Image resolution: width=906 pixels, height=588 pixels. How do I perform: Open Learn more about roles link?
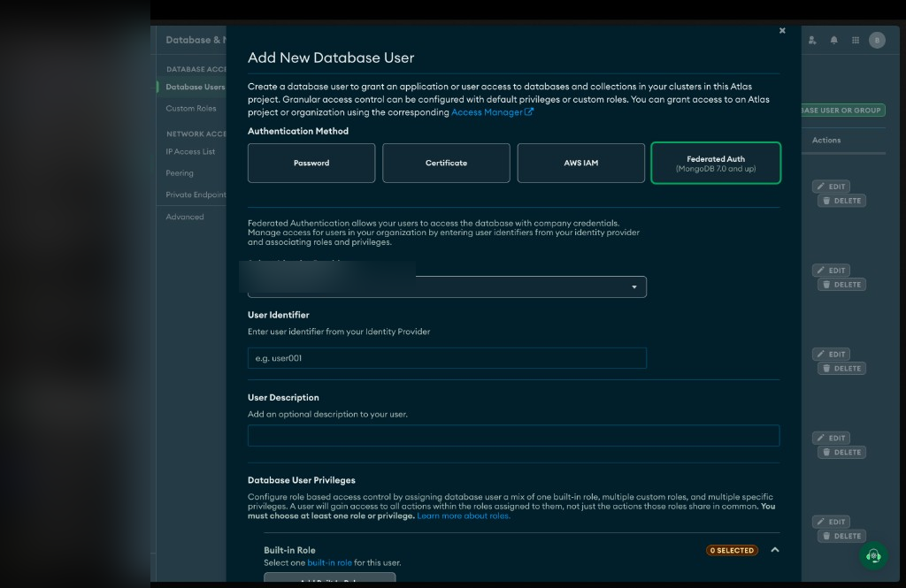(x=464, y=515)
